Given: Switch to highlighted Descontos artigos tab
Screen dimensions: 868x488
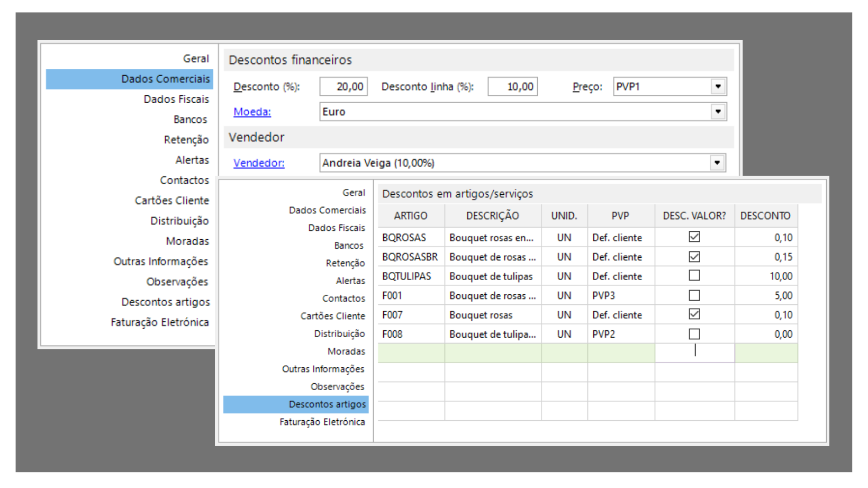Looking at the screenshot, I should tap(327, 404).
